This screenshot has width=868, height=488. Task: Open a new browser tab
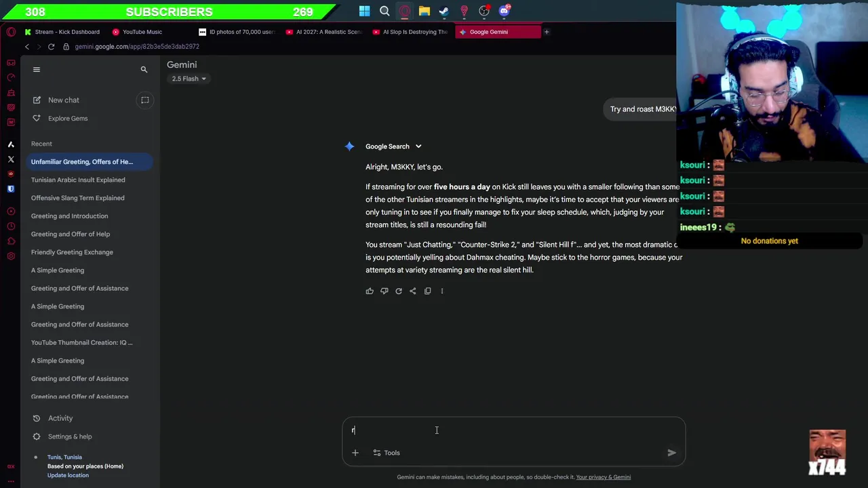point(547,32)
